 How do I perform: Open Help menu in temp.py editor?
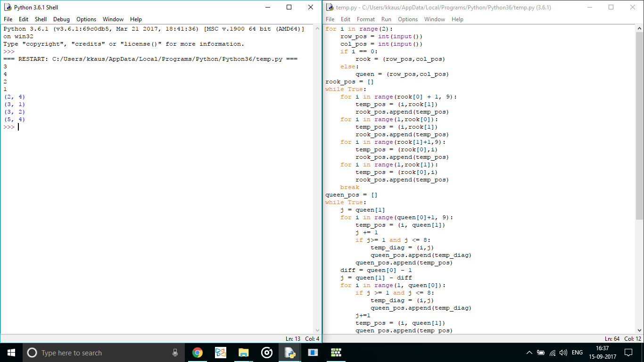[457, 19]
